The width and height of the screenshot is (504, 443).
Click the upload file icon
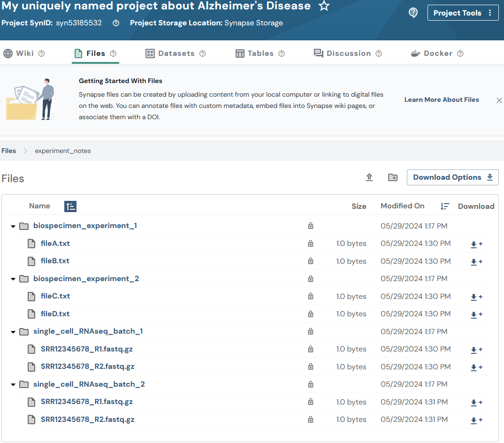369,177
